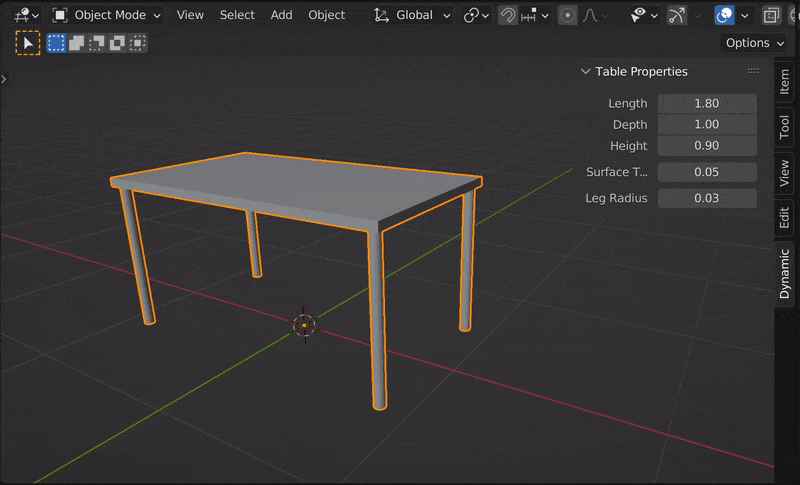
Task: Open the overlays options dropdown arrow
Action: click(744, 15)
